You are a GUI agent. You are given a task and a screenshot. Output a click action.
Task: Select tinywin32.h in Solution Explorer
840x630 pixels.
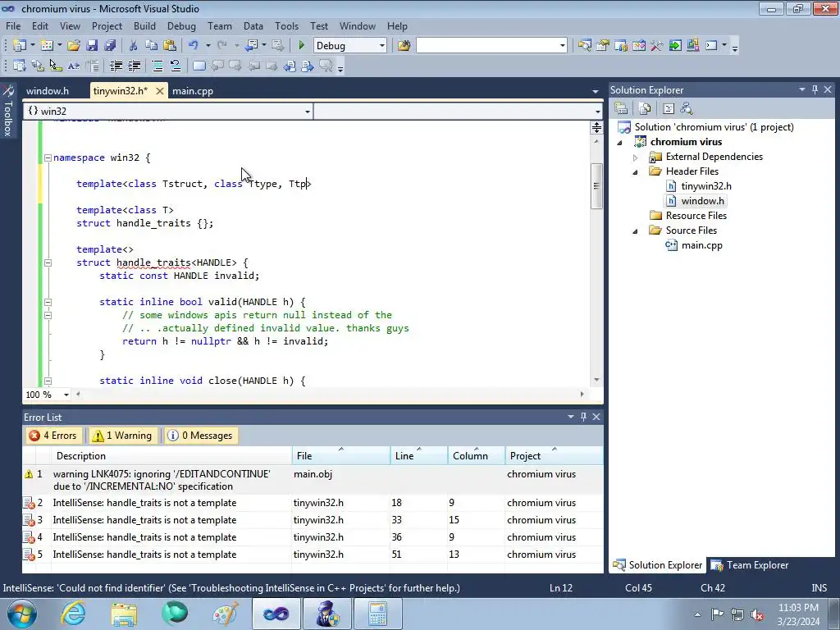(706, 186)
